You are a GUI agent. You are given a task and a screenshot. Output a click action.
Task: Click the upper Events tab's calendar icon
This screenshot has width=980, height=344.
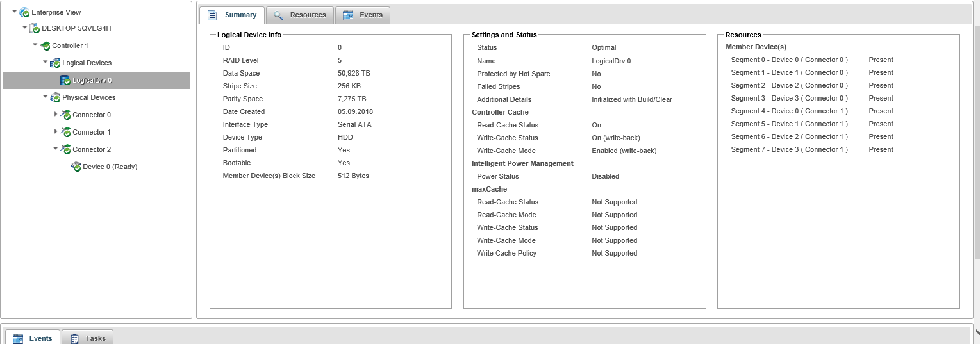click(348, 15)
